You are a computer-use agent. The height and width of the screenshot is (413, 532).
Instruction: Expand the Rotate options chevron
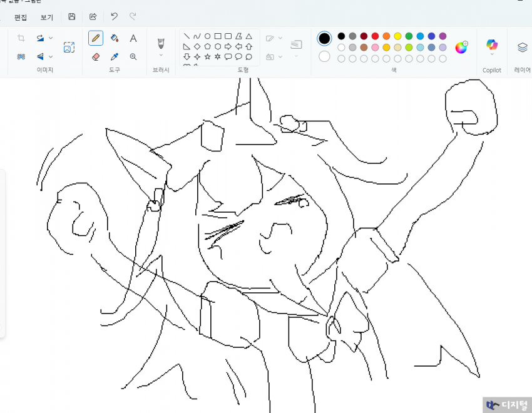coord(51,38)
